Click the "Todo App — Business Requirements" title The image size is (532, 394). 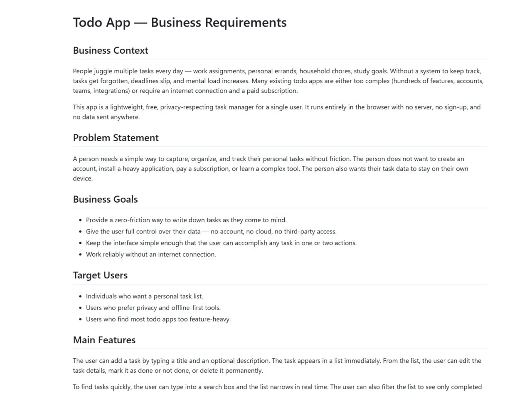point(180,22)
